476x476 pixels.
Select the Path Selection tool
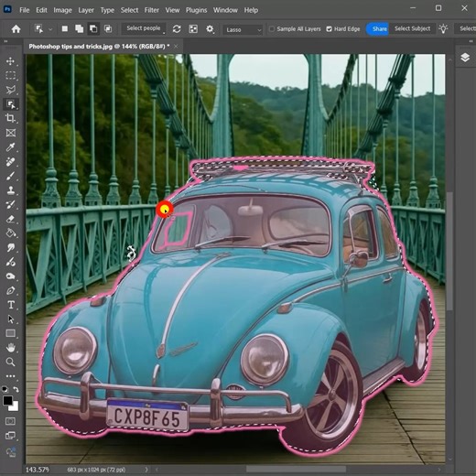tap(10, 319)
